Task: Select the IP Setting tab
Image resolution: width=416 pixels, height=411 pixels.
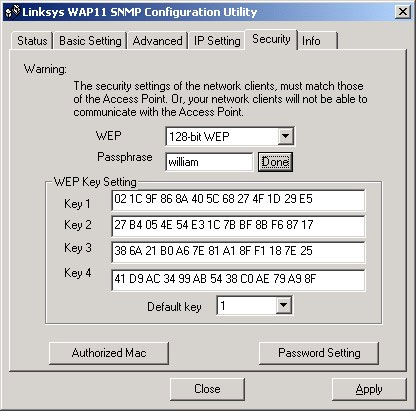Action: [x=217, y=41]
